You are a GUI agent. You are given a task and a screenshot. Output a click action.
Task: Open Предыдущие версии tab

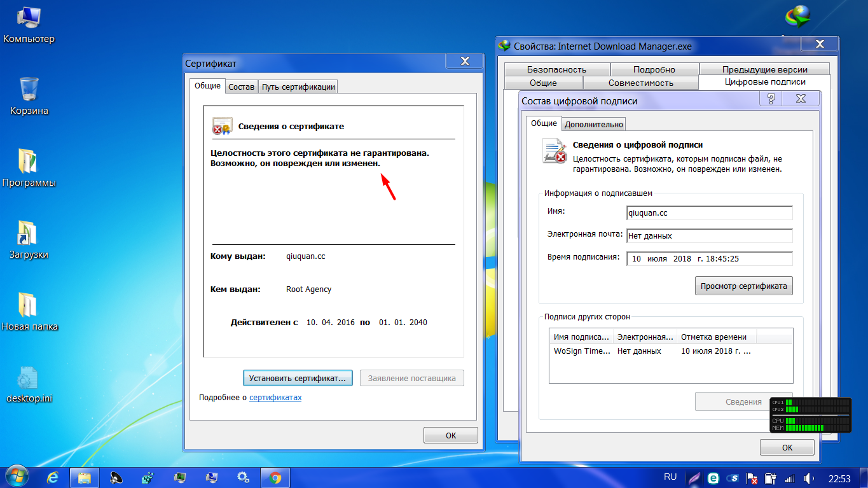(764, 69)
